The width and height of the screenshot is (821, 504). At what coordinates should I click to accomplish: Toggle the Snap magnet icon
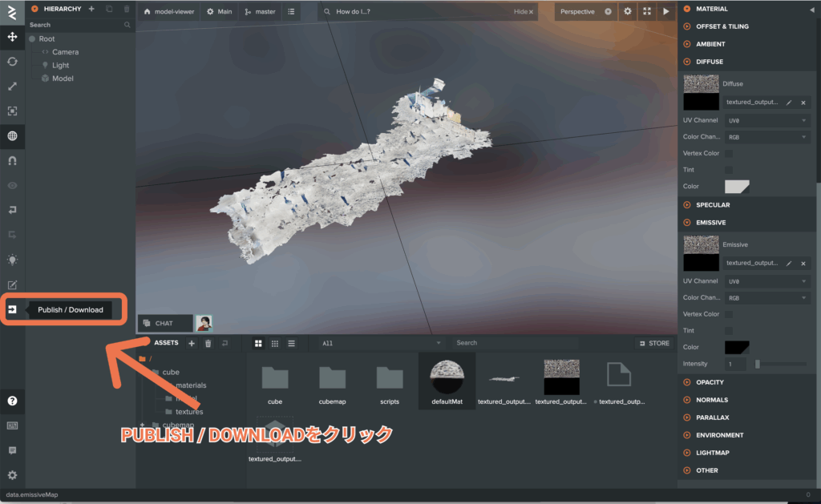12,161
